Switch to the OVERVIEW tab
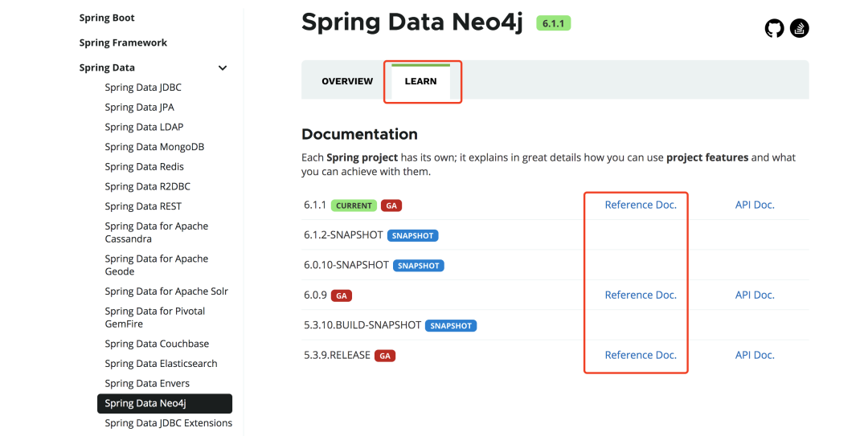This screenshot has width=868, height=436. click(347, 81)
